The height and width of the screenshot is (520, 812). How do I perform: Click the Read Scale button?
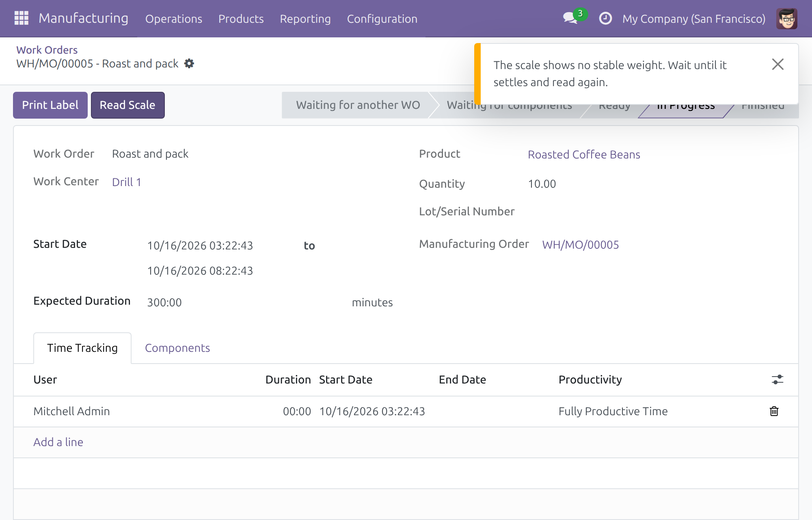[127, 105]
